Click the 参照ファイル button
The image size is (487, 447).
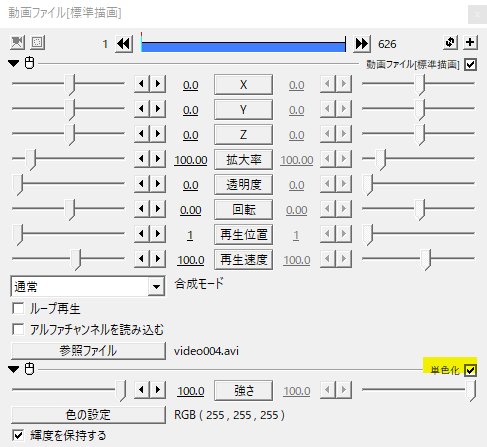pyautogui.click(x=88, y=351)
